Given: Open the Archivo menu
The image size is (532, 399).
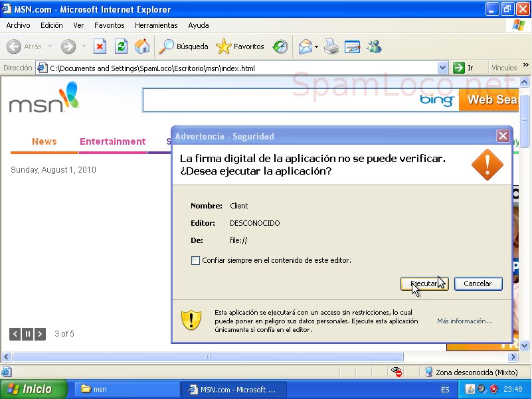Looking at the screenshot, I should [x=18, y=25].
